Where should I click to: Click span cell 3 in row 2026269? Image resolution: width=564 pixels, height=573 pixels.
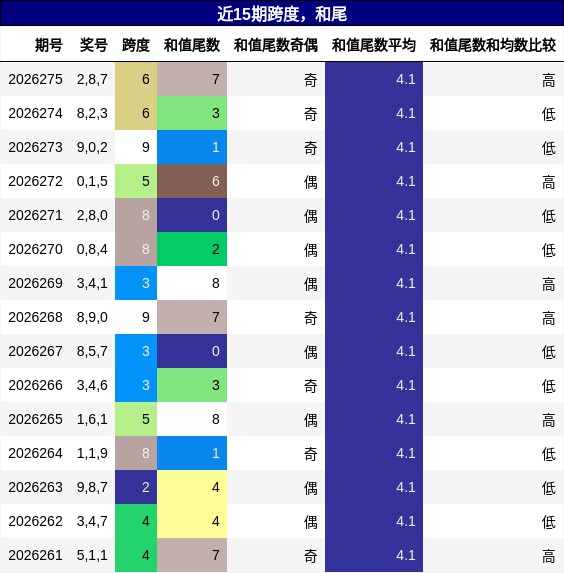pyautogui.click(x=136, y=283)
